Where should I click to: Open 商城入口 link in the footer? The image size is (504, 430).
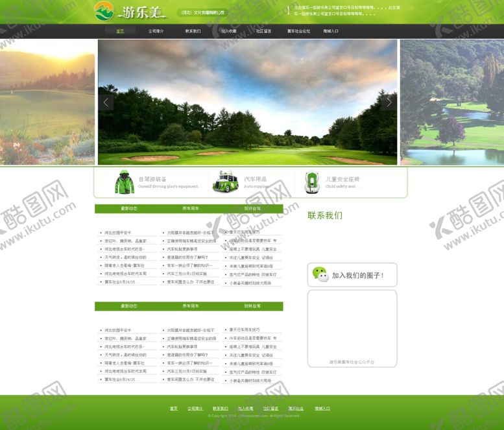click(322, 409)
